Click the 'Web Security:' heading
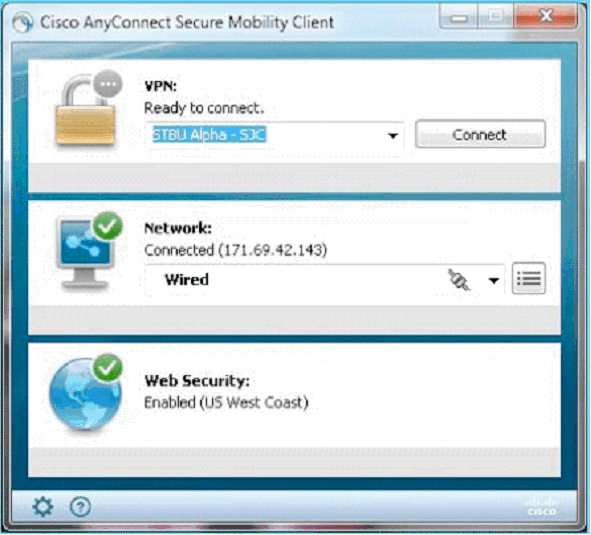Image resolution: width=591 pixels, height=535 pixels. point(197,381)
